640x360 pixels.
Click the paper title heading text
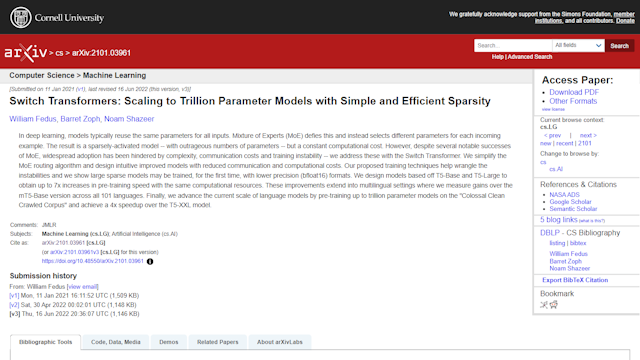(x=250, y=101)
